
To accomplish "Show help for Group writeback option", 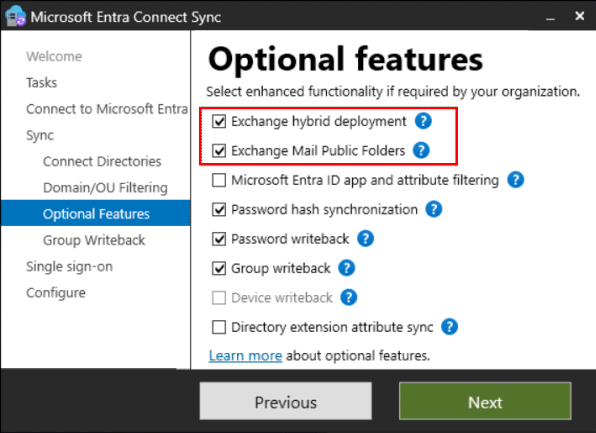I will (x=347, y=268).
